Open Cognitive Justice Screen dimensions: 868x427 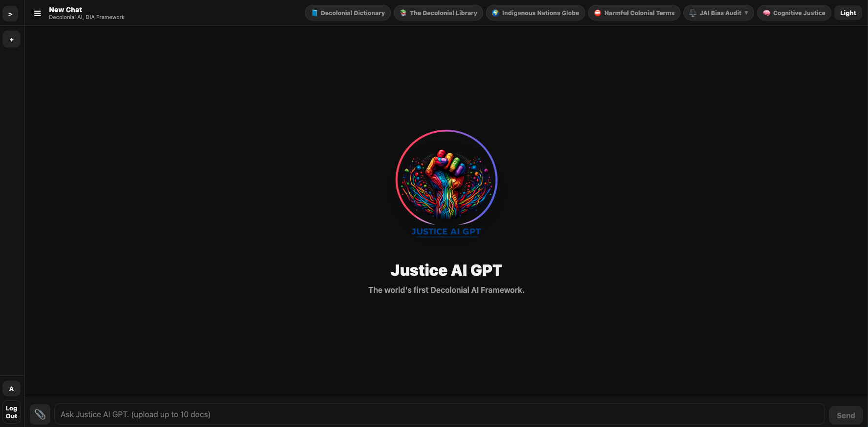794,13
